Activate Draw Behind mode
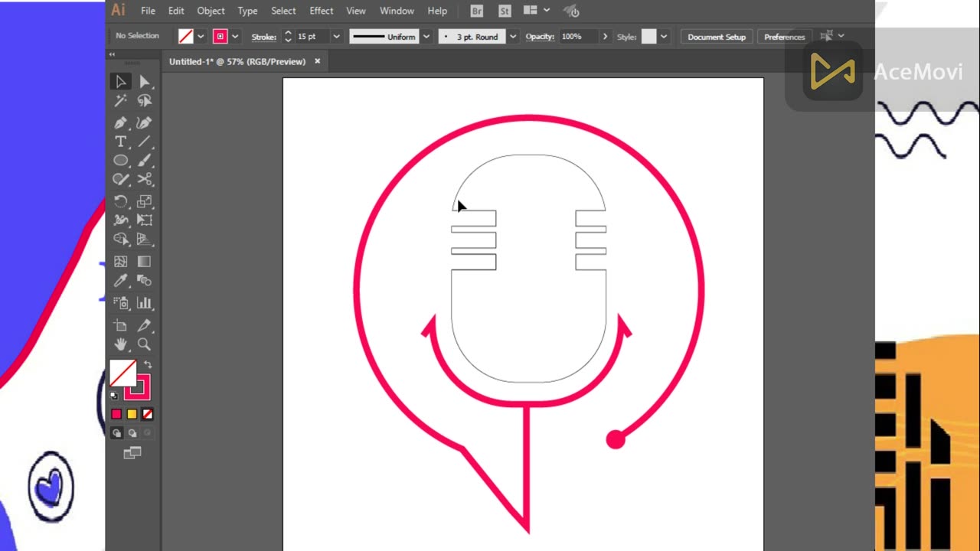The width and height of the screenshot is (980, 551). [x=132, y=433]
